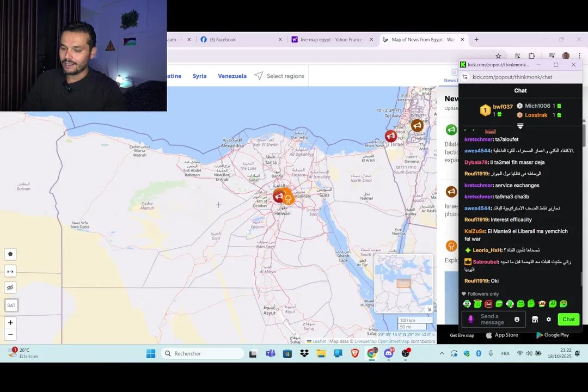Zoom out the map with minus button
The image size is (588, 392).
pyautogui.click(x=10, y=334)
